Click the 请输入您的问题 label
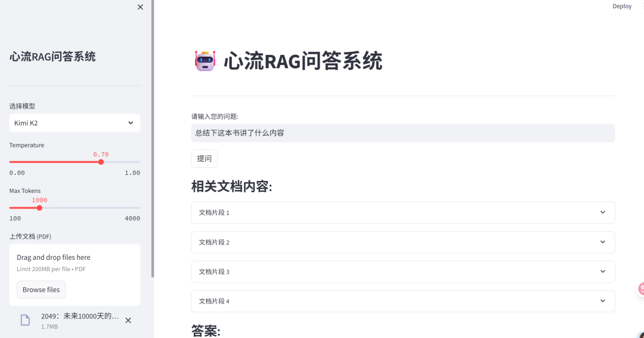This screenshot has height=338, width=644. (x=215, y=116)
